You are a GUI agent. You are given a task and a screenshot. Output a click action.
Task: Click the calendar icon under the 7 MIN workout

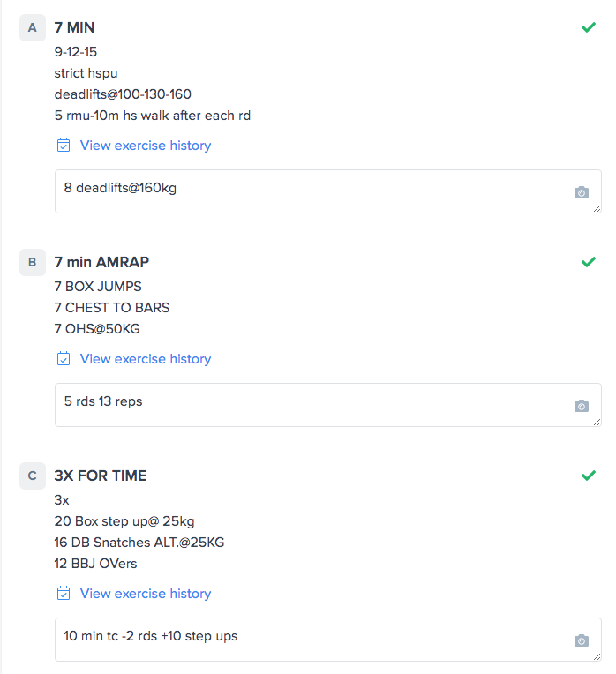[64, 146]
